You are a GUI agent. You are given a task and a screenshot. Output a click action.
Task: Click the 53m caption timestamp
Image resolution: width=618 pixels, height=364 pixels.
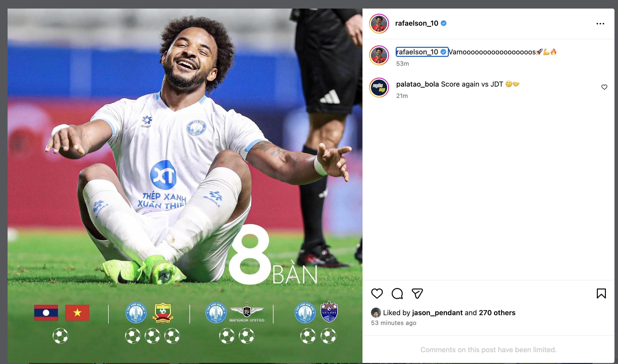(x=402, y=64)
